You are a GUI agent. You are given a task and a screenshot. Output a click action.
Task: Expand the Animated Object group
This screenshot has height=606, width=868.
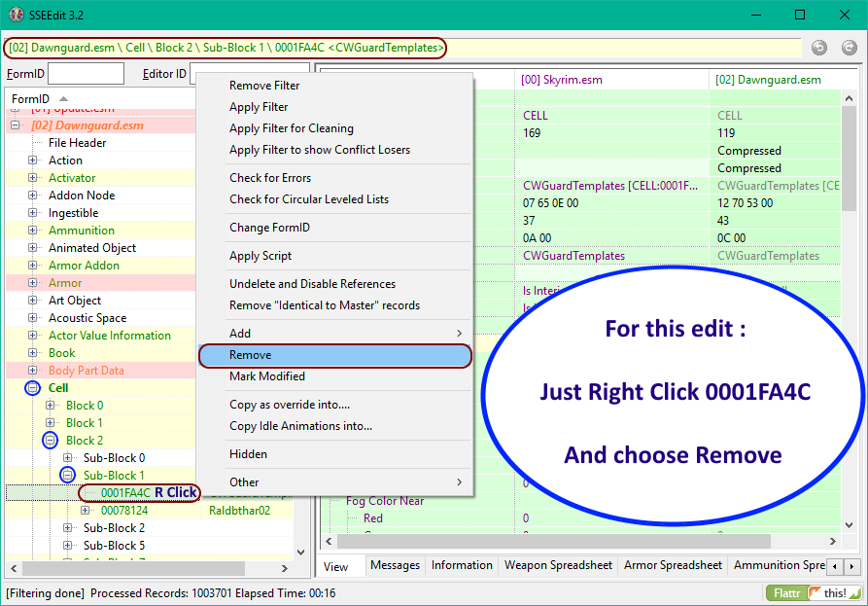[x=33, y=248]
